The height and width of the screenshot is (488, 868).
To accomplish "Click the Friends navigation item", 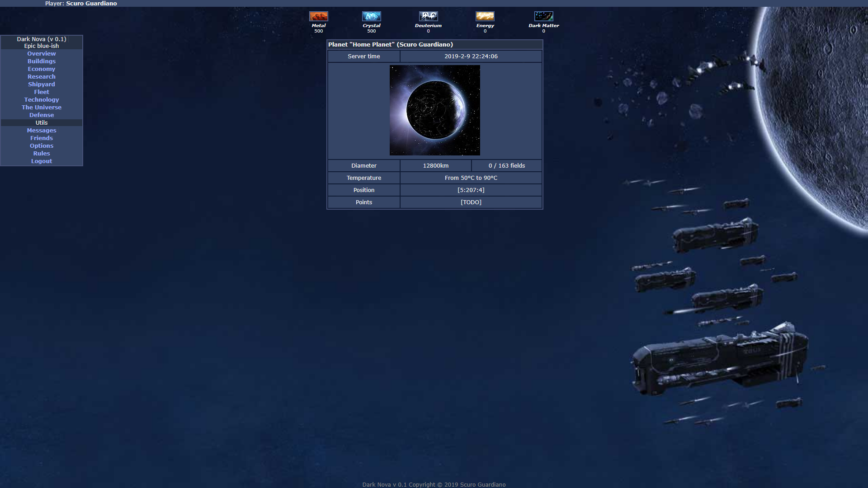I will 41,138.
